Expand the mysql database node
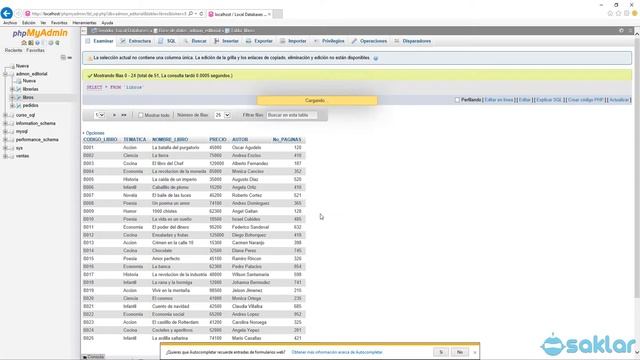Image resolution: width=640 pixels, height=360 pixels. coord(5,131)
